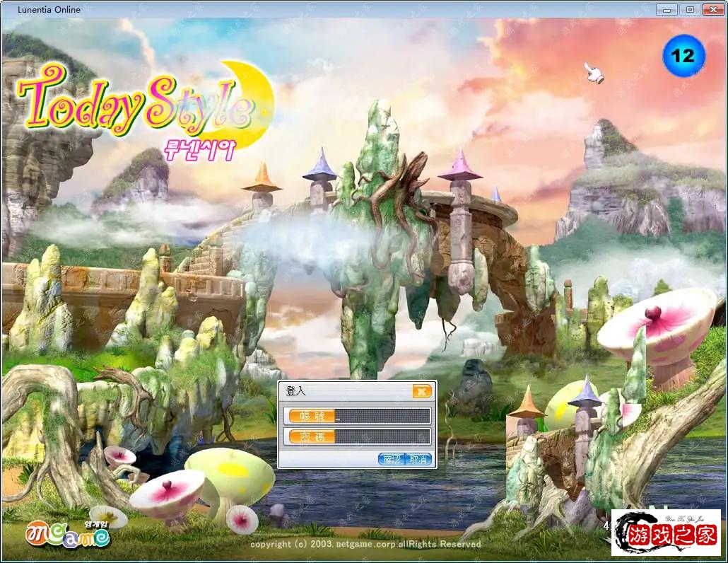The image size is (728, 563).
Task: Click the mgame logo at bottom left
Action: [69, 535]
